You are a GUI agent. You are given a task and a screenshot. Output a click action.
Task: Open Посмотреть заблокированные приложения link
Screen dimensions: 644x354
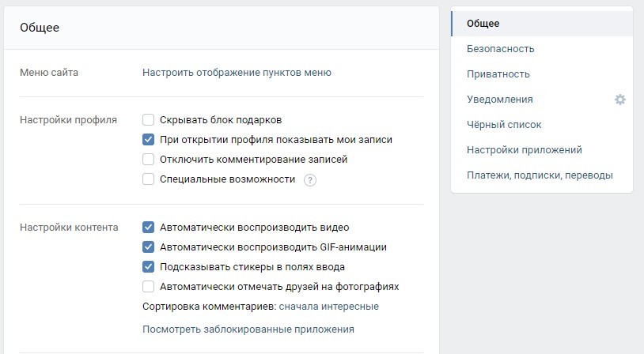[x=248, y=330]
